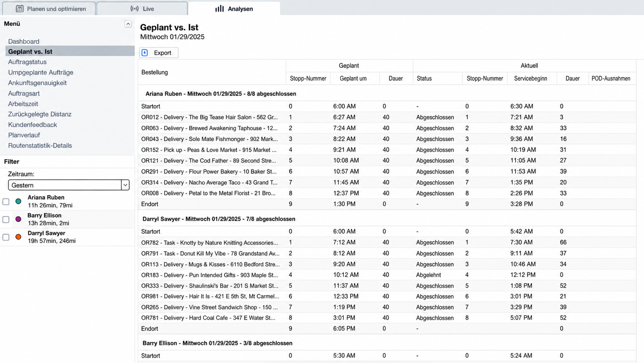Screen dimensions: 644x363
Task: Click order OR183 Pun Intended Gifts
Action: pos(210,275)
